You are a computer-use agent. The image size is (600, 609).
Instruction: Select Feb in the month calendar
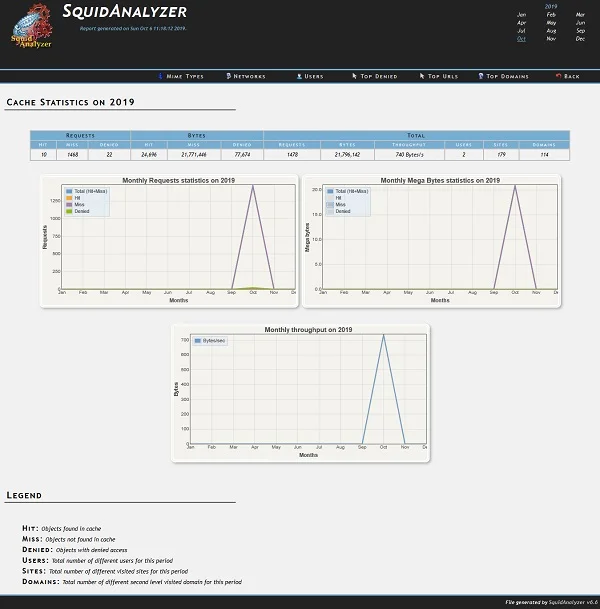coord(551,15)
